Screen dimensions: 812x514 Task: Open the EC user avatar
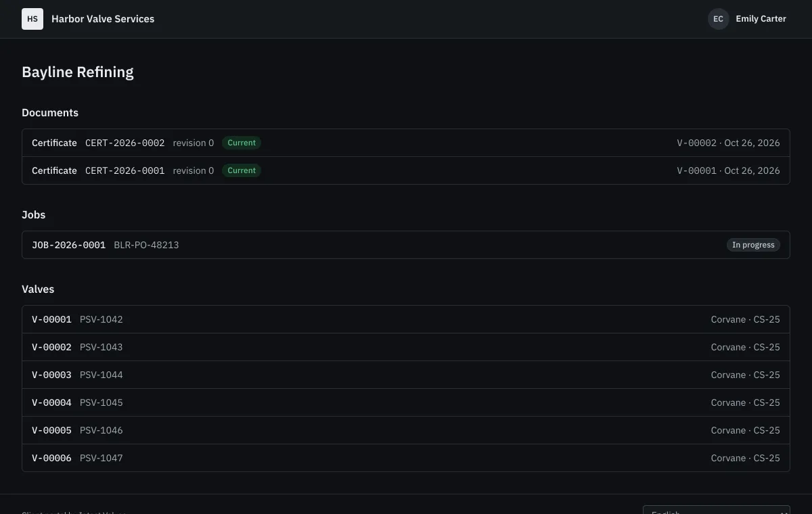(718, 19)
